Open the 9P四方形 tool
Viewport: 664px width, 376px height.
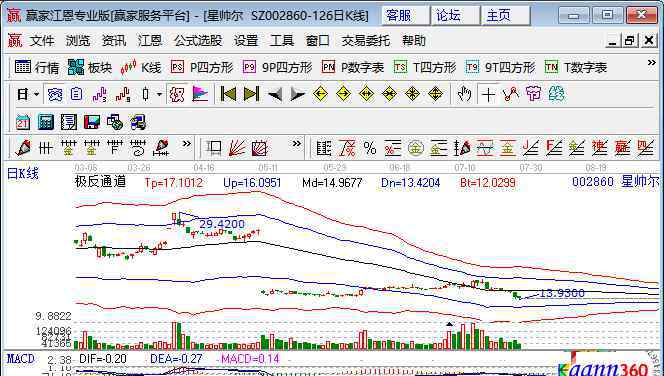277,67
